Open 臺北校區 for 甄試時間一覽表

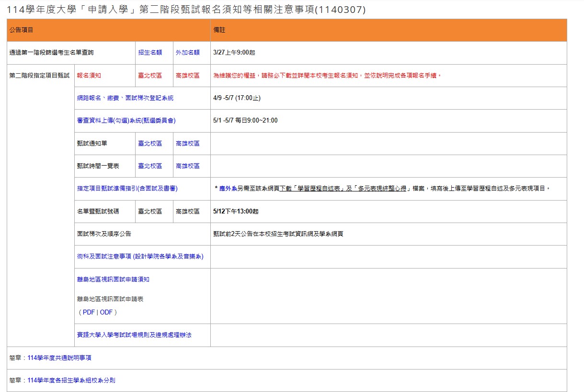click(x=150, y=166)
